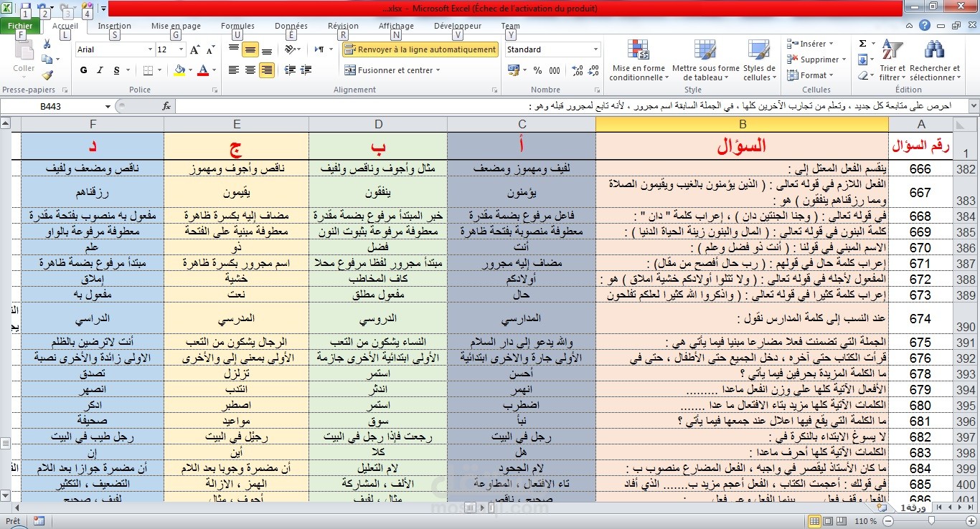Expand the formula bar with the chevron

[x=973, y=106]
